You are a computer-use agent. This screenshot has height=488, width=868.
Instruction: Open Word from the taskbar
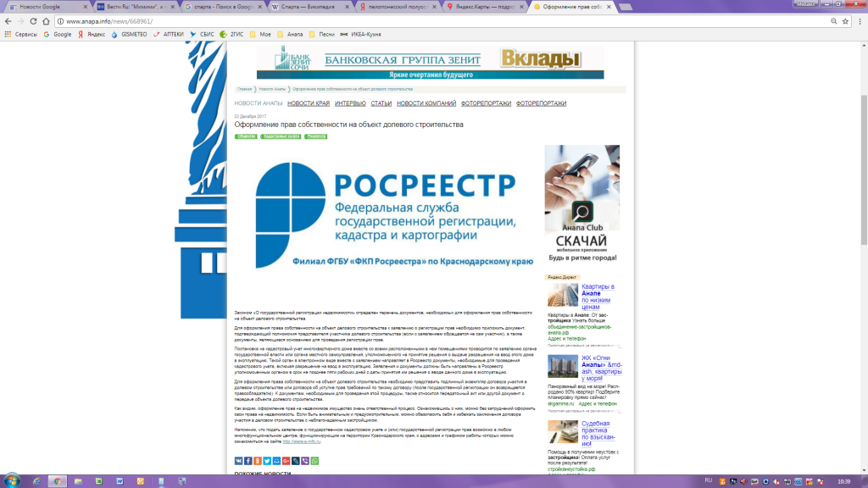(x=120, y=481)
